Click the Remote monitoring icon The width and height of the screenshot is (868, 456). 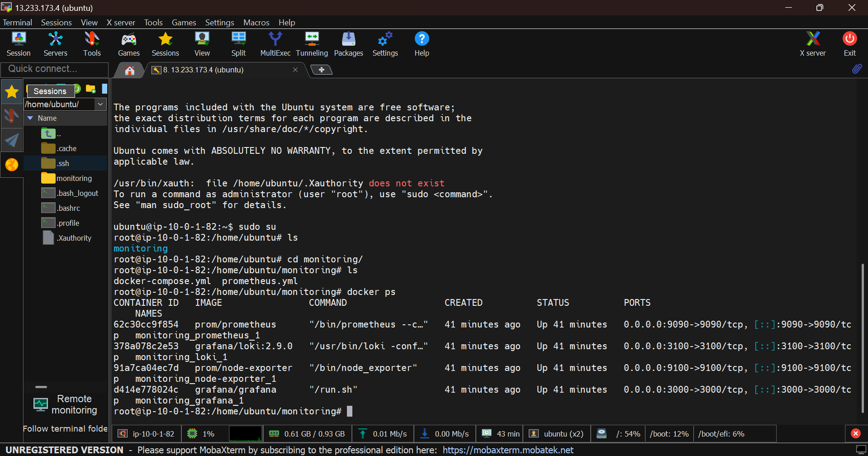tap(41, 404)
